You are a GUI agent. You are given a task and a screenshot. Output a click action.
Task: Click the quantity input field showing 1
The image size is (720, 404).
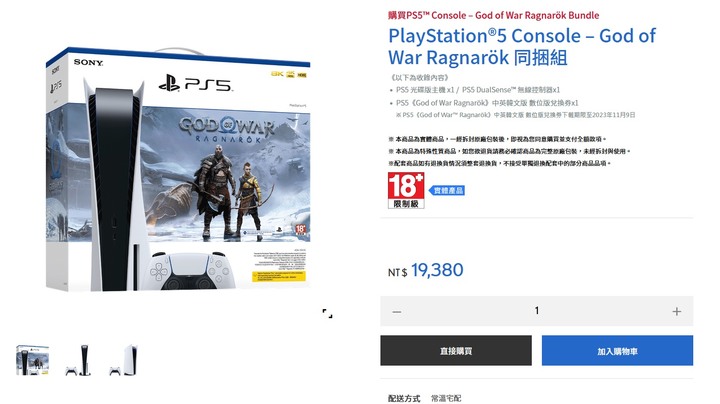(536, 311)
